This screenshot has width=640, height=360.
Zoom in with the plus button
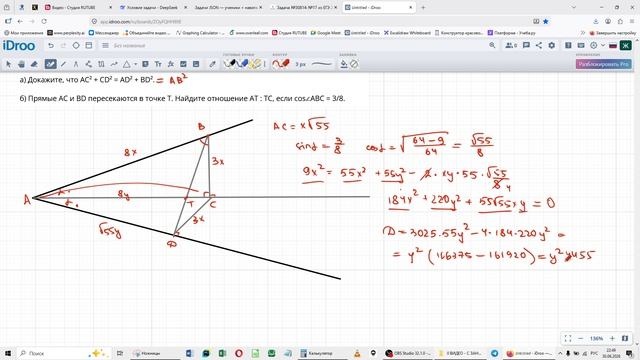tap(612, 338)
